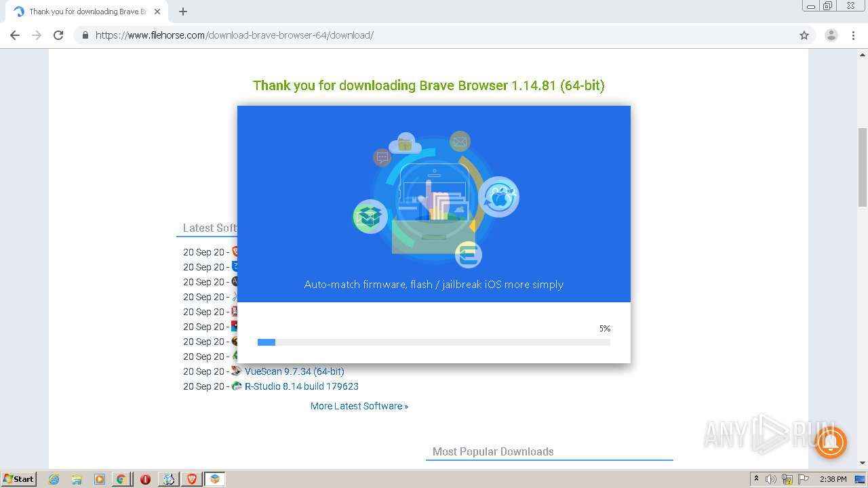The width and height of the screenshot is (868, 488).
Task: Launch Internet Explorer from the taskbar
Action: [x=54, y=479]
